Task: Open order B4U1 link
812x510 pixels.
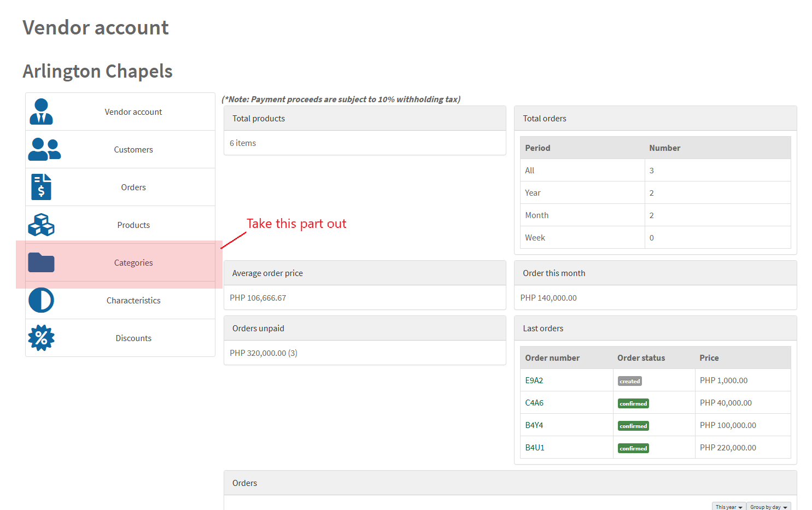Action: [x=535, y=448]
